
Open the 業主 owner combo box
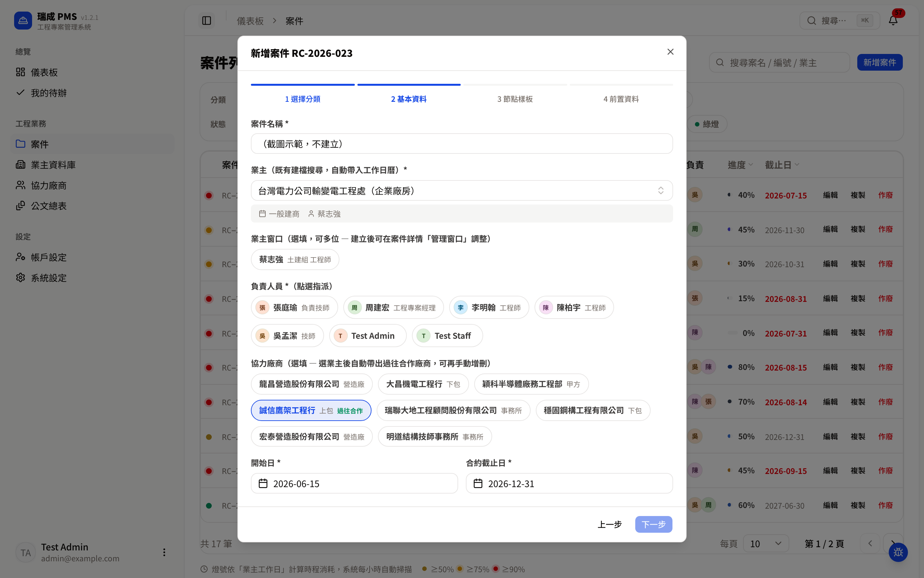coord(462,190)
